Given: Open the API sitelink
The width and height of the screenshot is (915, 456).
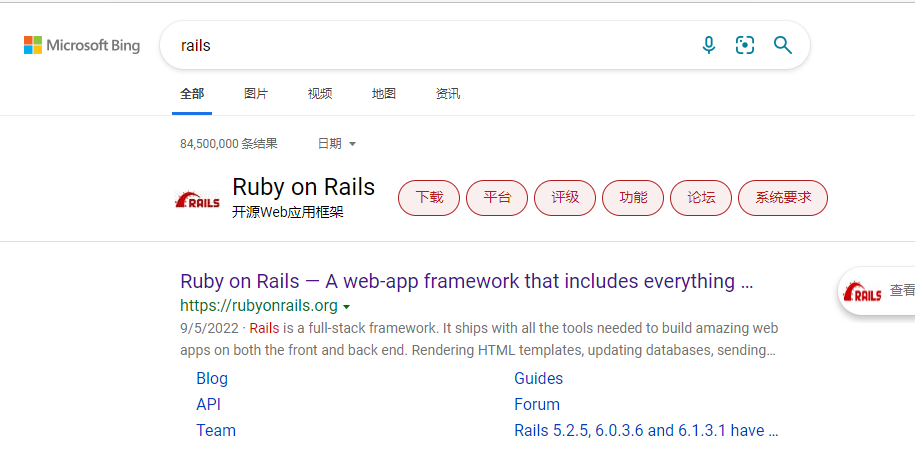Looking at the screenshot, I should [x=208, y=405].
